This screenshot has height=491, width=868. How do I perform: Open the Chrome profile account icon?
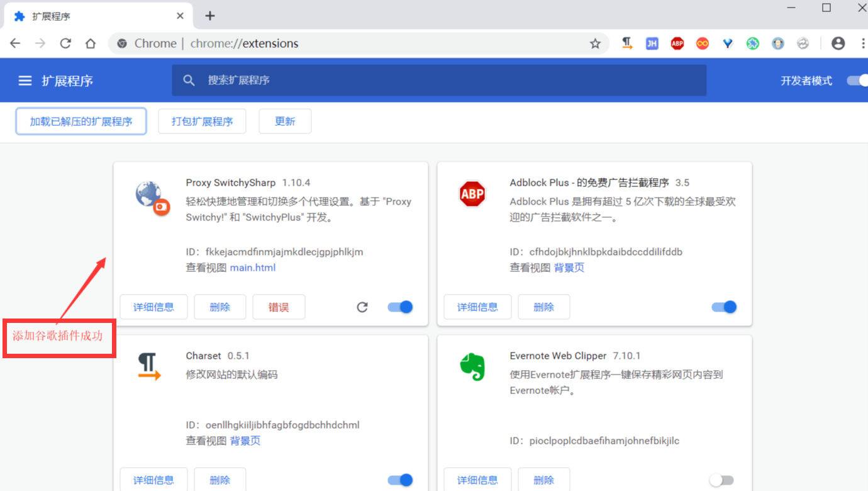pos(838,43)
